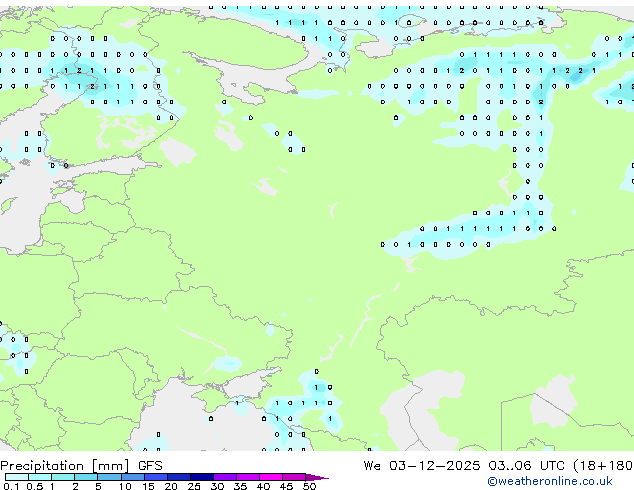Pick the 0.5–1 mm legend swatch

coord(40,477)
